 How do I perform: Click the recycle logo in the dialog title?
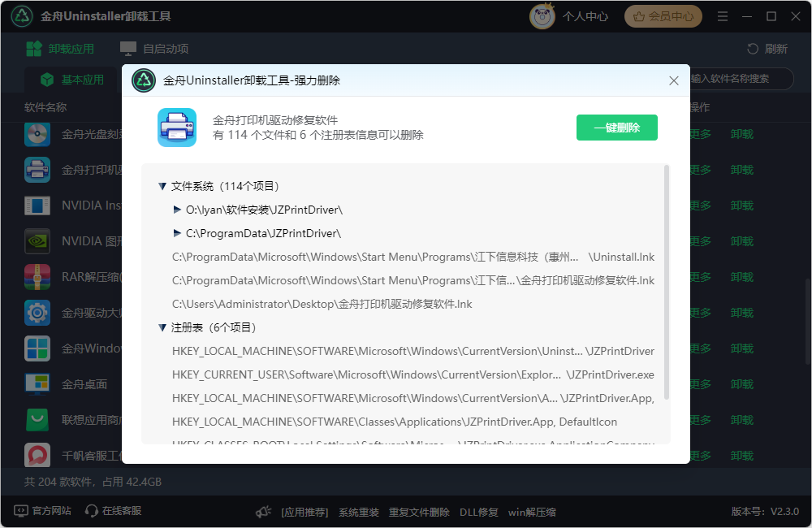[144, 80]
